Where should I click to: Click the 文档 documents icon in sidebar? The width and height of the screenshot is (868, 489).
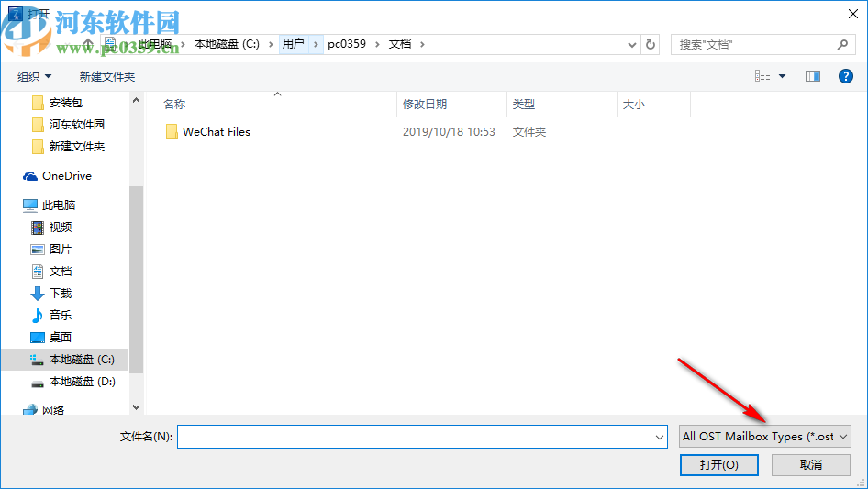[37, 272]
